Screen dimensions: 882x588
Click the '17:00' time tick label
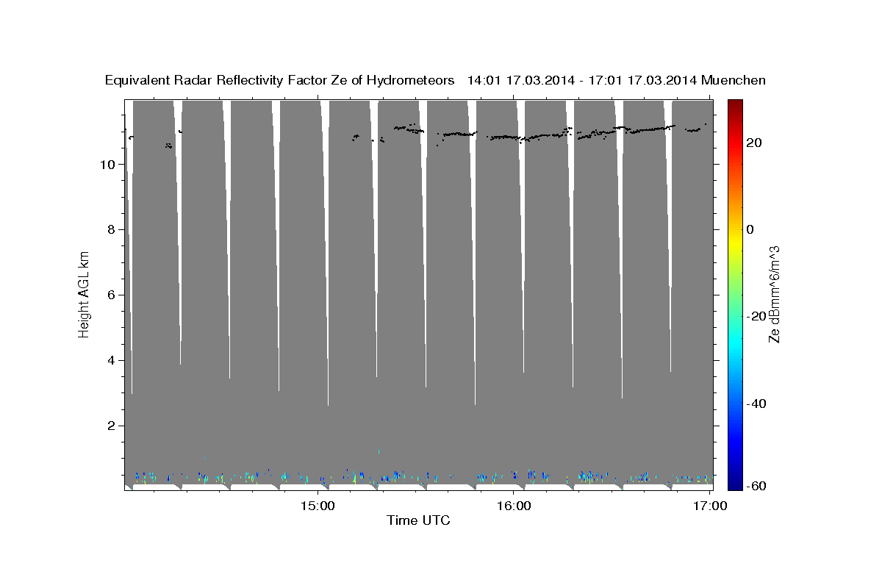click(710, 506)
